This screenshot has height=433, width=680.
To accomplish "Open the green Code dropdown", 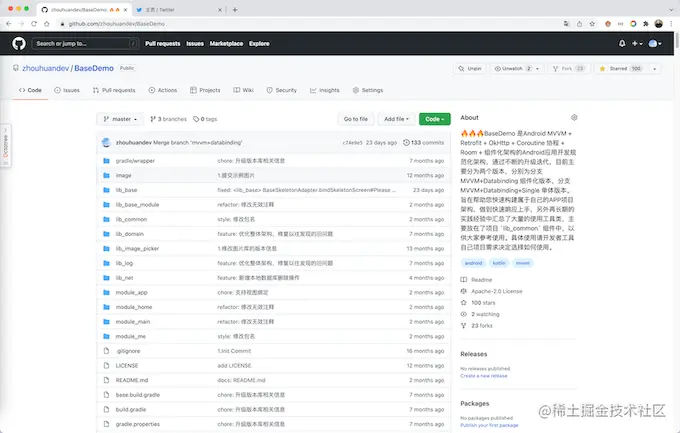I will [435, 119].
